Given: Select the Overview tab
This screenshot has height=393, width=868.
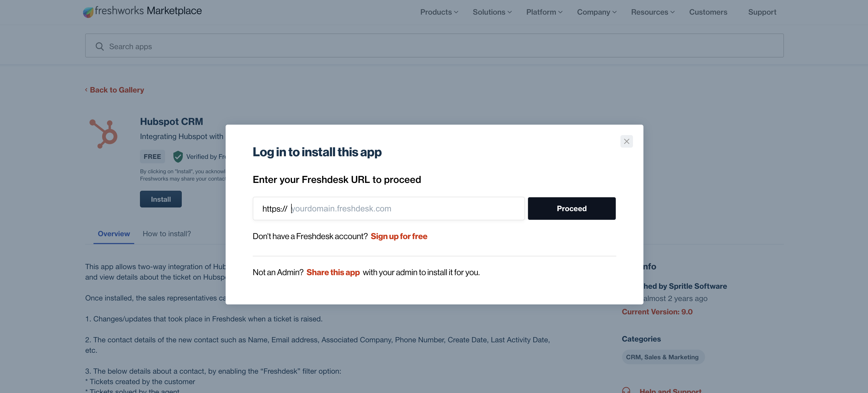Looking at the screenshot, I should pyautogui.click(x=114, y=234).
